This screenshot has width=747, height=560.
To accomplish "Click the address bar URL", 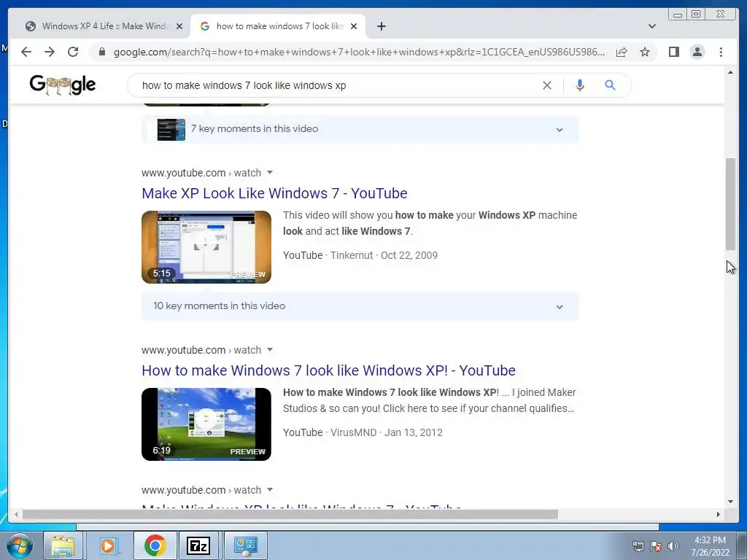I will [359, 52].
